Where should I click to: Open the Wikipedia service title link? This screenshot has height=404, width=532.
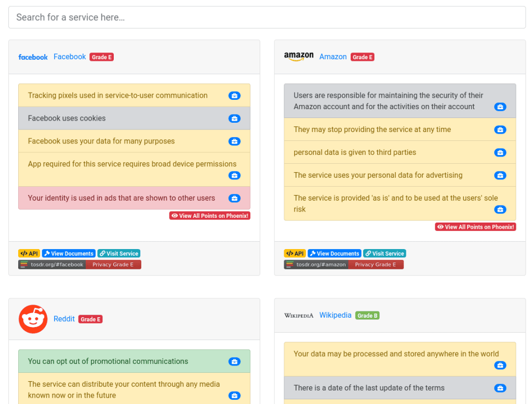(x=335, y=315)
